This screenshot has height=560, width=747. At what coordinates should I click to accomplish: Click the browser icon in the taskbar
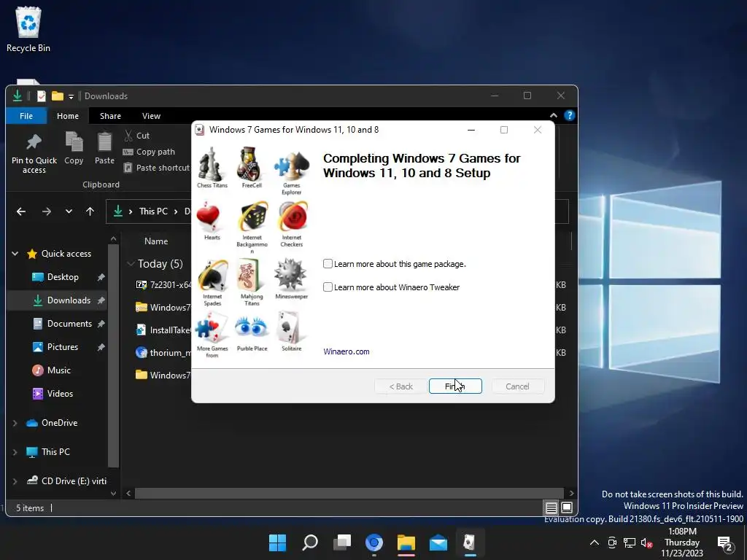(x=374, y=542)
